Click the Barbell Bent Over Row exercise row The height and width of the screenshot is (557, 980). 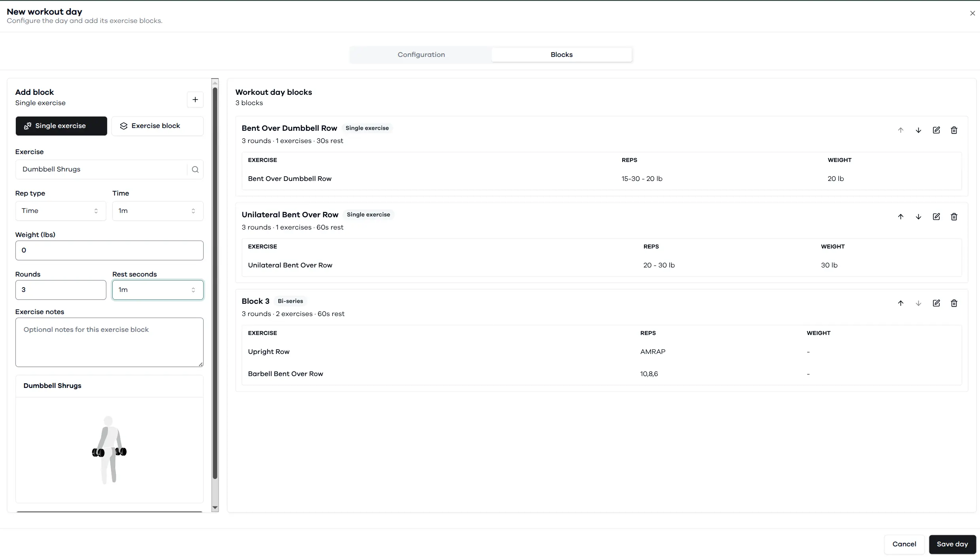[602, 374]
